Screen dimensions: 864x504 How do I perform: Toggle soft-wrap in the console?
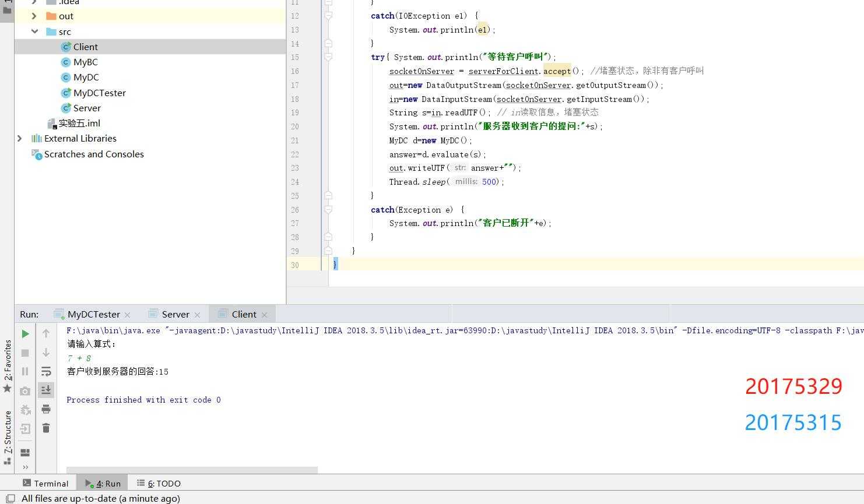[x=46, y=371]
